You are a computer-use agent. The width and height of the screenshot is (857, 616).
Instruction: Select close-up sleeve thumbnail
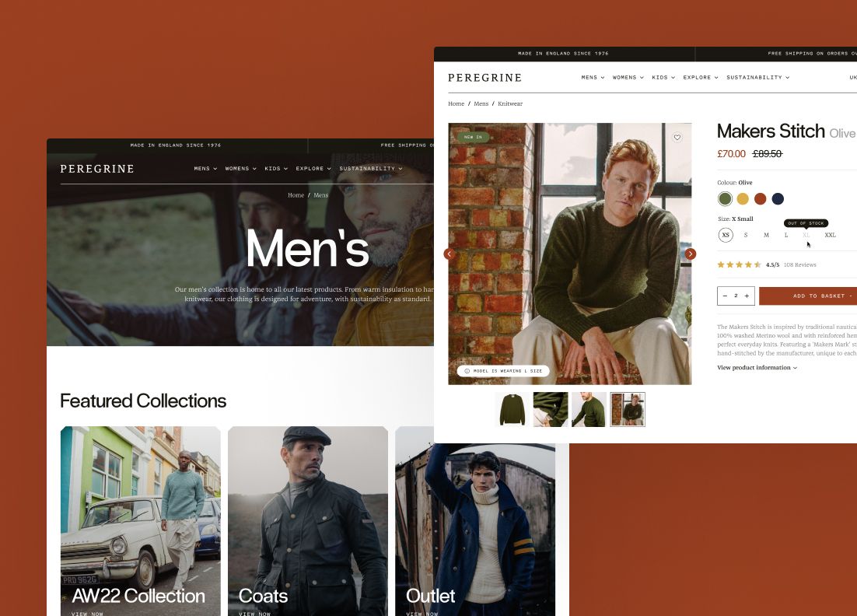click(551, 409)
